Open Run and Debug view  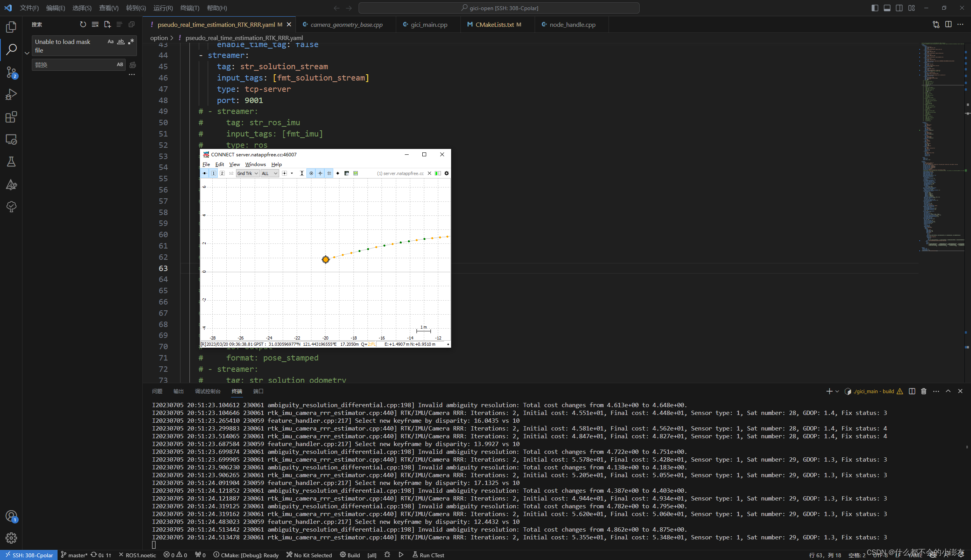pos(11,94)
